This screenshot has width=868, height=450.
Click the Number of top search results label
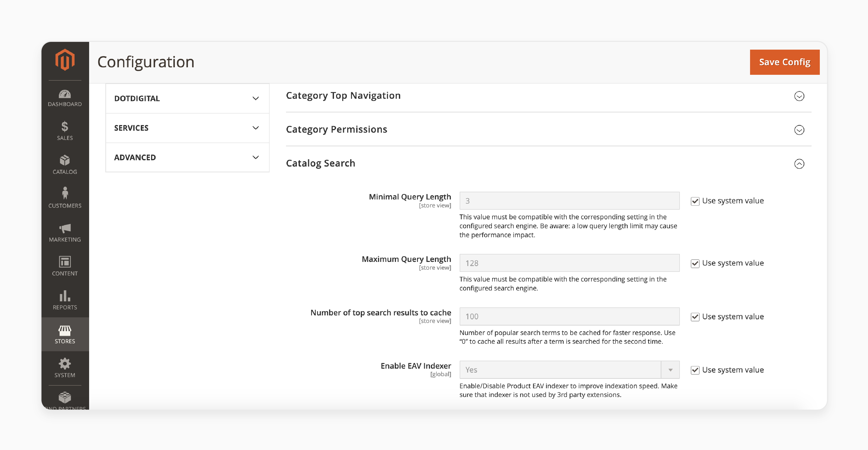coord(380,313)
